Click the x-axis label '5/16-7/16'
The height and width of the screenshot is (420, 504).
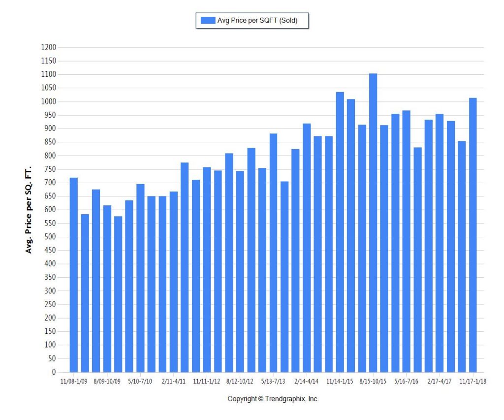(406, 382)
